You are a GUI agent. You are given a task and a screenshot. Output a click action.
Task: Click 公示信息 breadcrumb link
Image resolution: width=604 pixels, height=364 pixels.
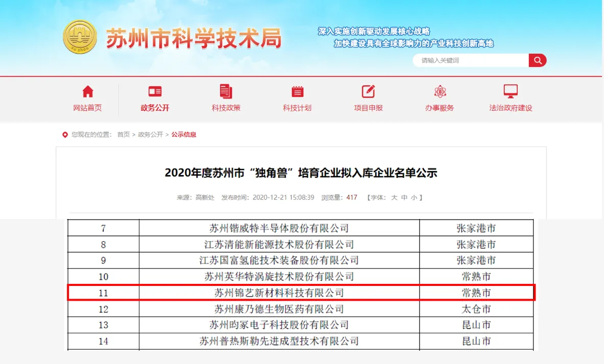pyautogui.click(x=184, y=135)
